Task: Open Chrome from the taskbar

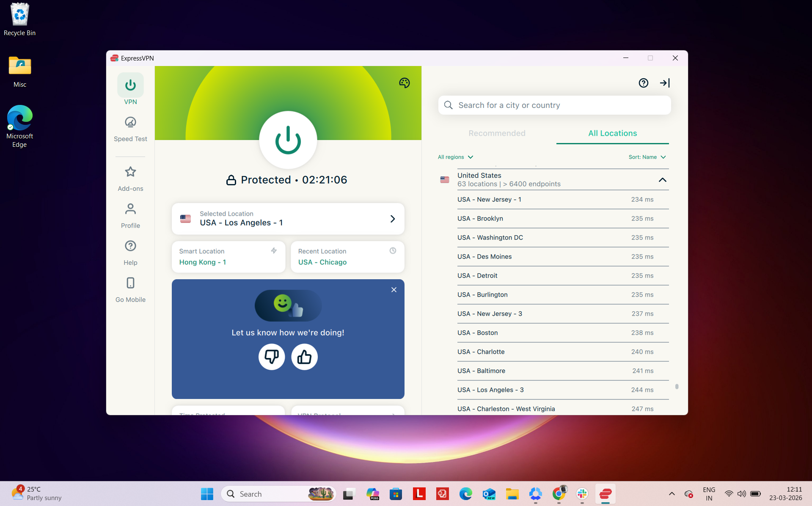Action: 559,494
